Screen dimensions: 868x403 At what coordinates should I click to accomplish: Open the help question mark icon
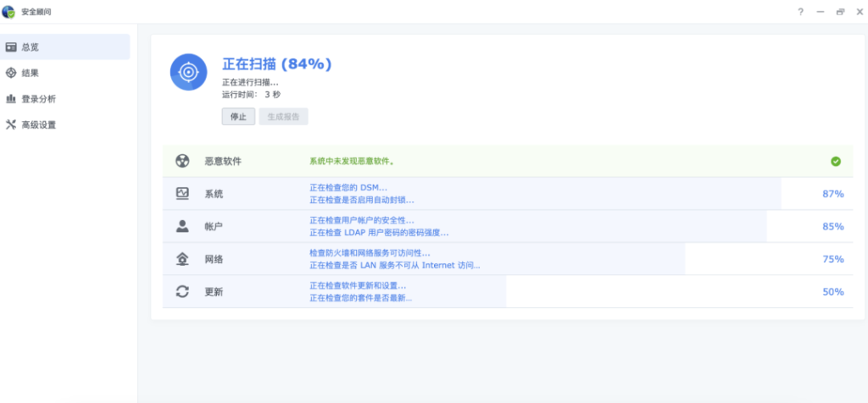(x=800, y=12)
